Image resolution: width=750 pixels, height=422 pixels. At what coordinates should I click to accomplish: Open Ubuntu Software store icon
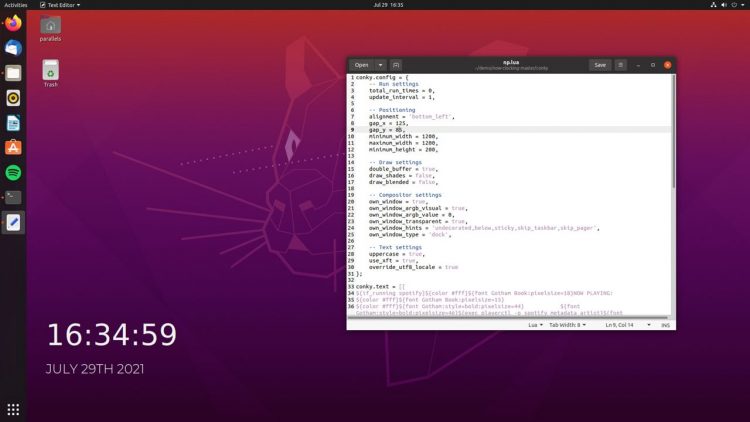pos(13,148)
